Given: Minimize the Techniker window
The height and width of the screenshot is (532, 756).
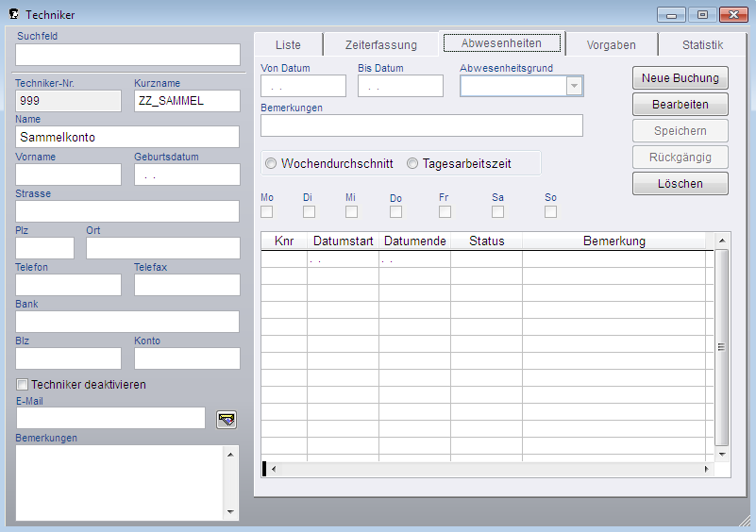Looking at the screenshot, I should point(671,15).
